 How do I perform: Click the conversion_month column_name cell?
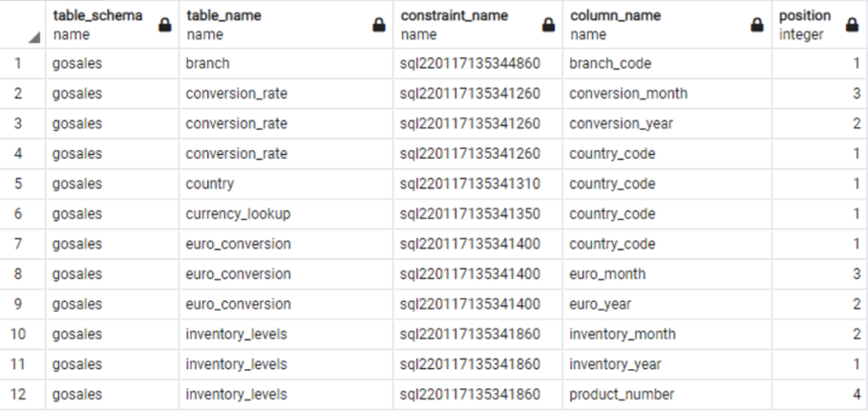coord(667,93)
